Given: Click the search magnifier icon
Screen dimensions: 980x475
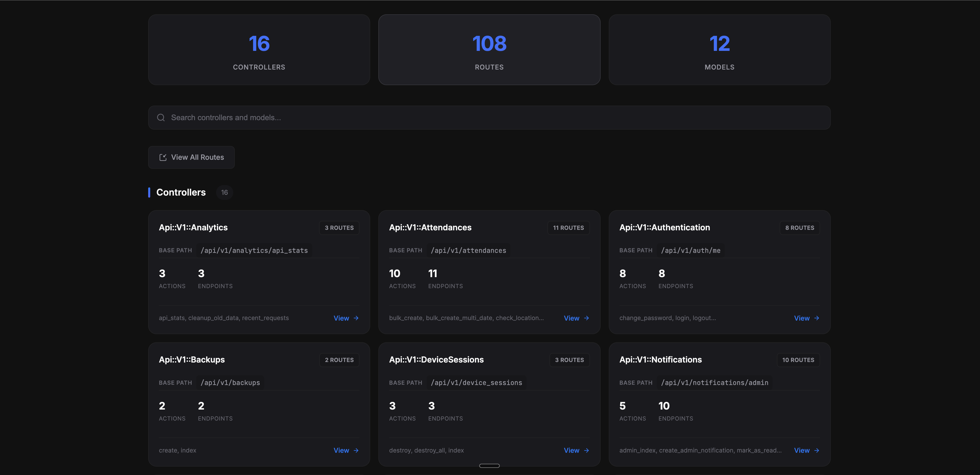Looking at the screenshot, I should 161,118.
